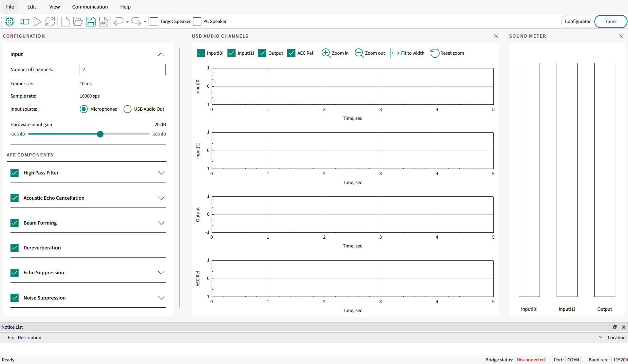This screenshot has height=364, width=628.
Task: Expand the Noise Suppression settings
Action: pos(161,298)
